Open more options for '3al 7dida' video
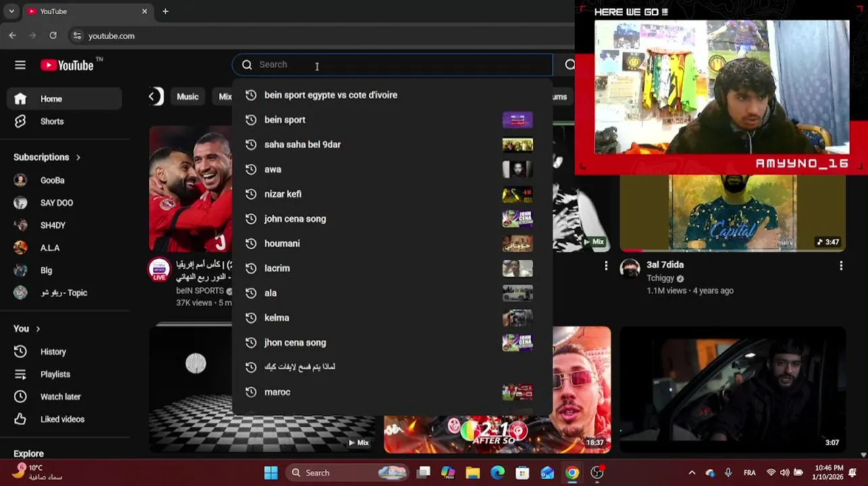This screenshot has width=868, height=486. tap(841, 266)
